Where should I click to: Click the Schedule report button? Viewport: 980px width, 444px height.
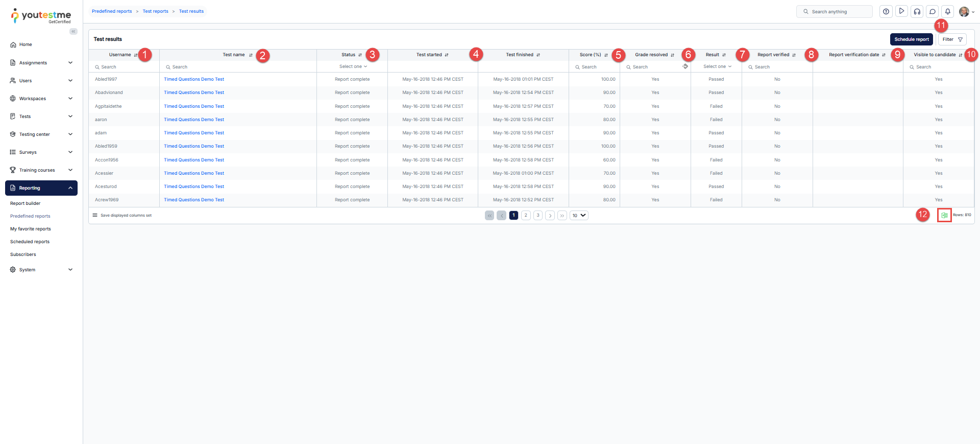click(x=911, y=39)
